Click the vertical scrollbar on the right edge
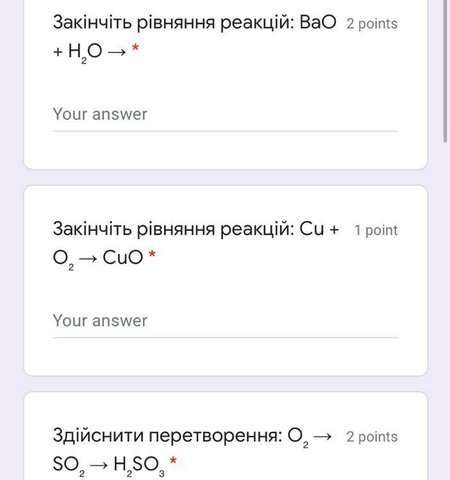Viewport: 450px width, 480px height. pos(445,71)
